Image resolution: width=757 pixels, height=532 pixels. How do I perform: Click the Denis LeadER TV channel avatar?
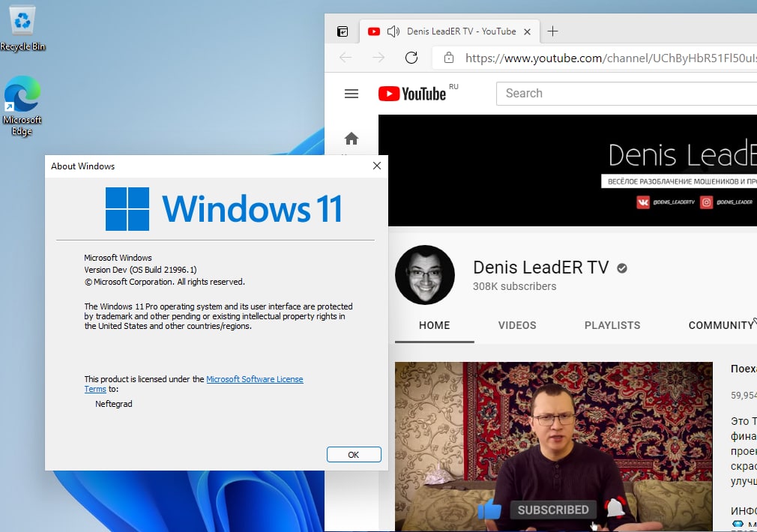click(425, 275)
